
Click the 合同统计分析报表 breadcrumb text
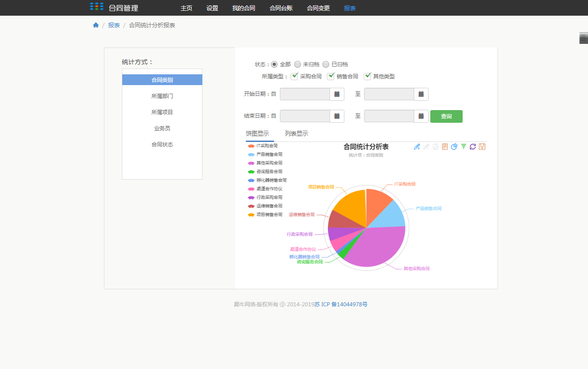[x=152, y=25]
